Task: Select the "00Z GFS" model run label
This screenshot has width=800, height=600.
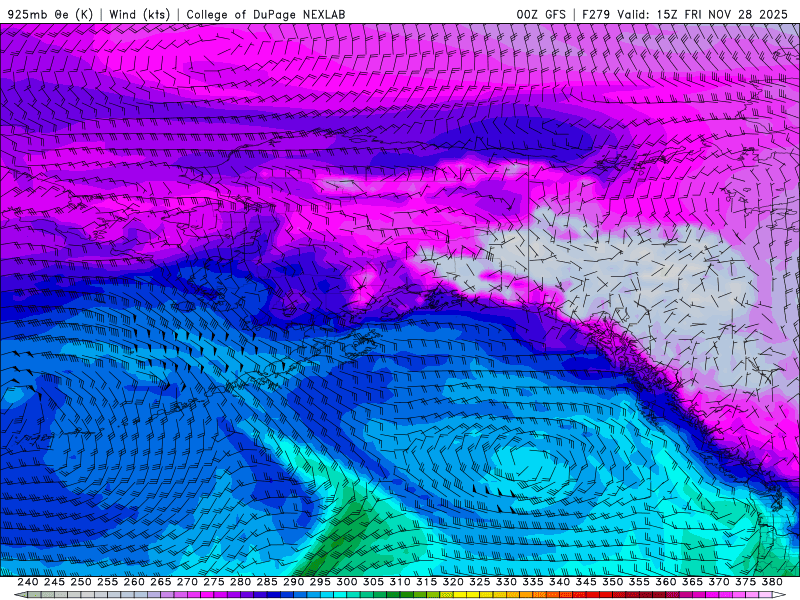Action: 541,14
